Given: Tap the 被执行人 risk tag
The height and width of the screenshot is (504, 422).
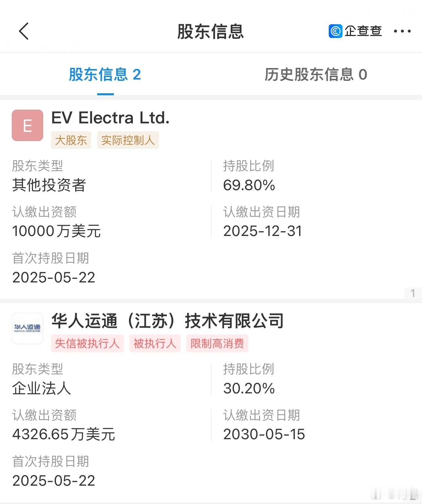Looking at the screenshot, I should [x=155, y=343].
